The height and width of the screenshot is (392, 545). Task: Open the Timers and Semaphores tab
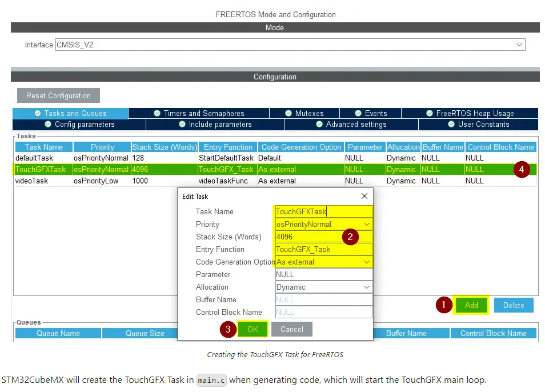point(199,113)
